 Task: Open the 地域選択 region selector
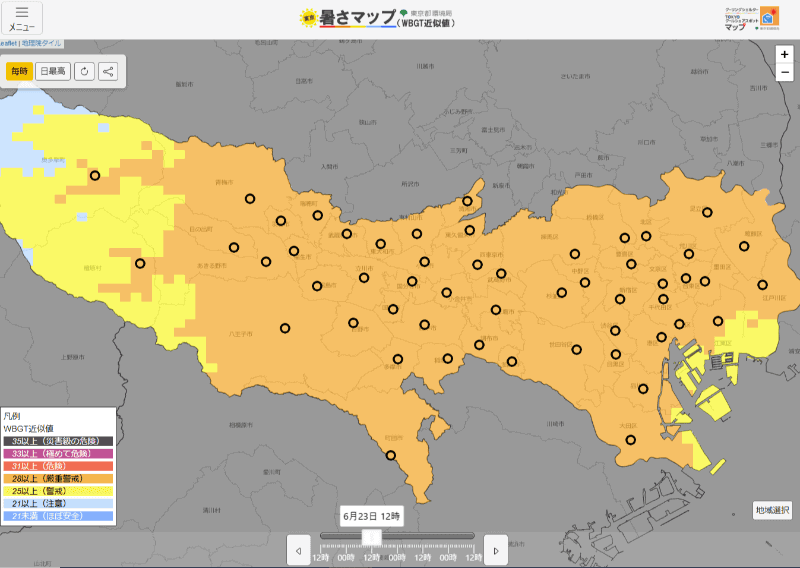click(772, 510)
